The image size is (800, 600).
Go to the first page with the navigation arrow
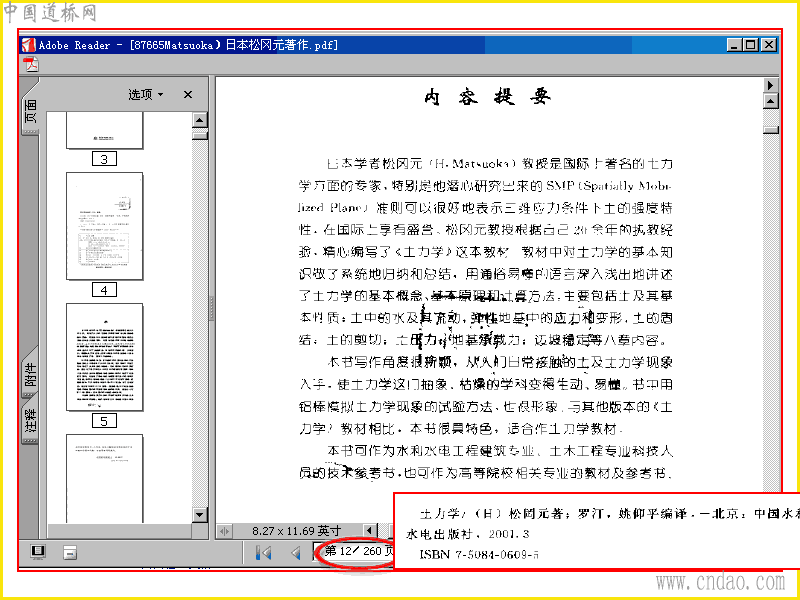(264, 553)
